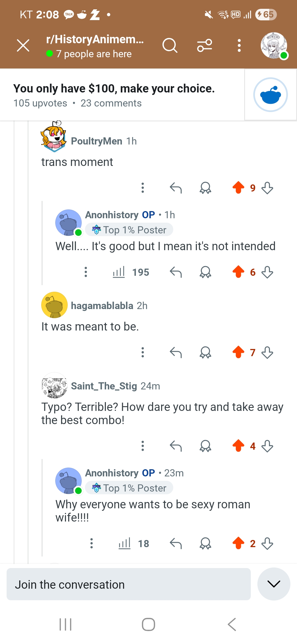Reply to Saint_The_Stig's typo comment

click(x=176, y=446)
